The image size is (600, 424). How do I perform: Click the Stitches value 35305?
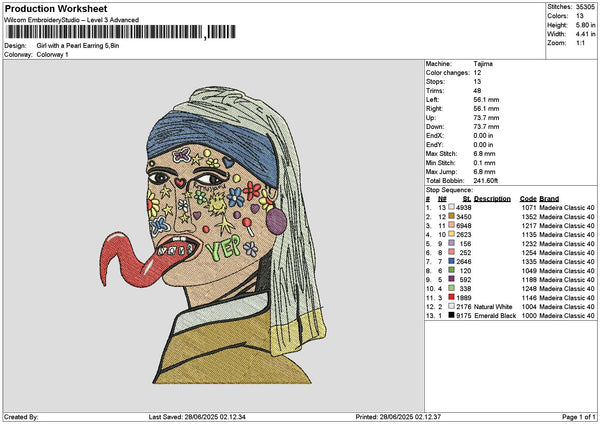click(x=585, y=7)
